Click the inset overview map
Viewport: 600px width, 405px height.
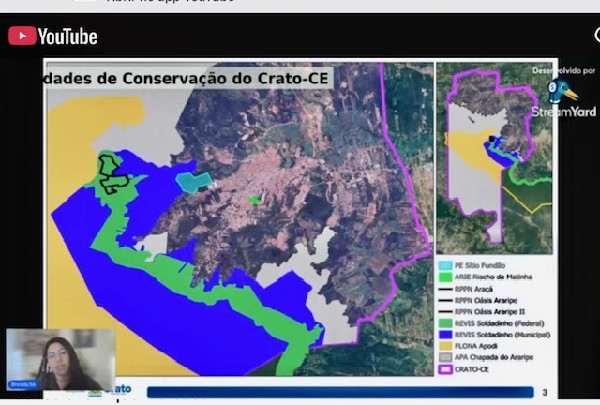coord(494,158)
